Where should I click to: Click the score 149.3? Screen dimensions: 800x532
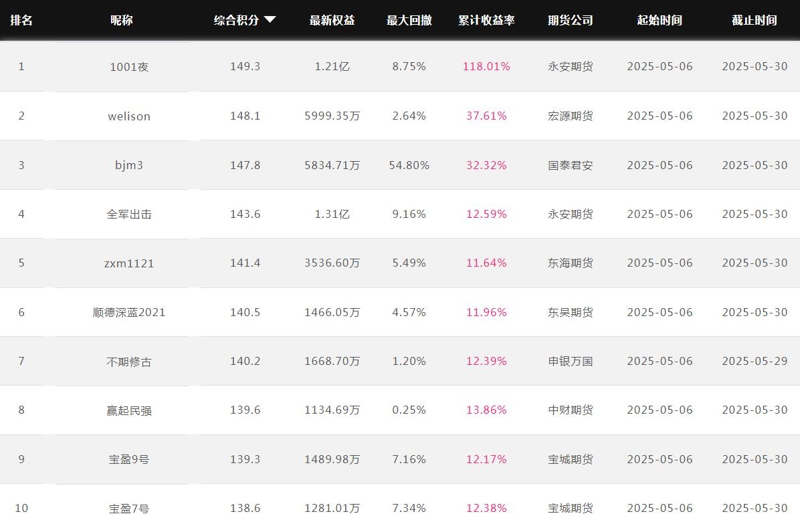click(x=245, y=66)
